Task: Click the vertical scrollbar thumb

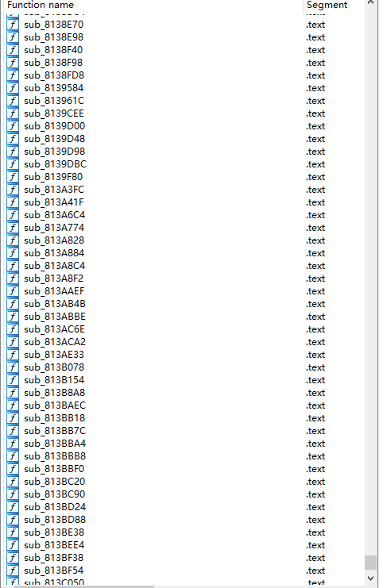Action: click(x=371, y=563)
